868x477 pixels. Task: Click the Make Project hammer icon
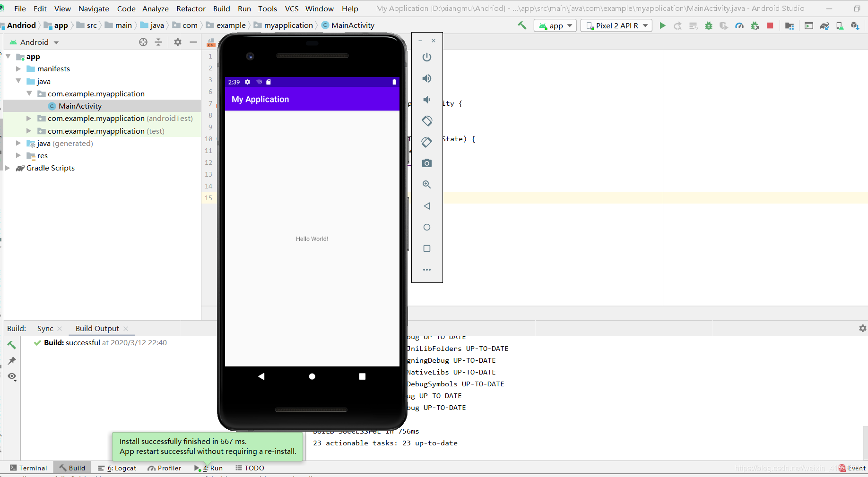(522, 26)
